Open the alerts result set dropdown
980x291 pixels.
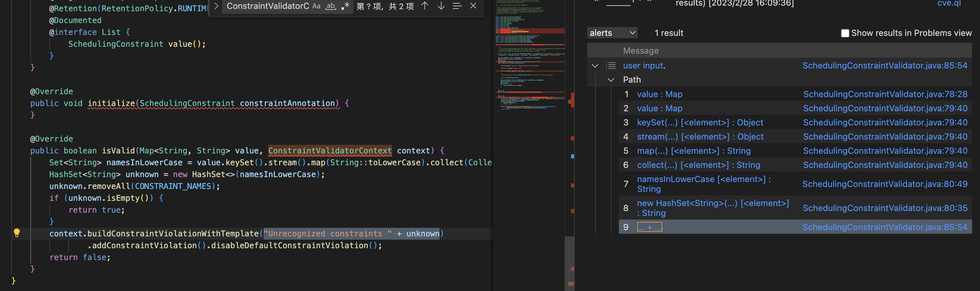click(x=612, y=33)
